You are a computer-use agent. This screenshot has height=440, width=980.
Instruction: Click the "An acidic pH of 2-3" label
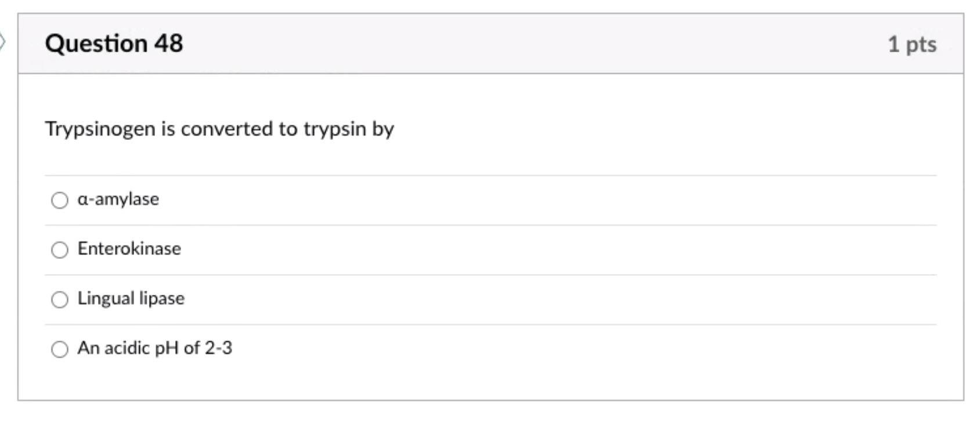pyautogui.click(x=155, y=348)
